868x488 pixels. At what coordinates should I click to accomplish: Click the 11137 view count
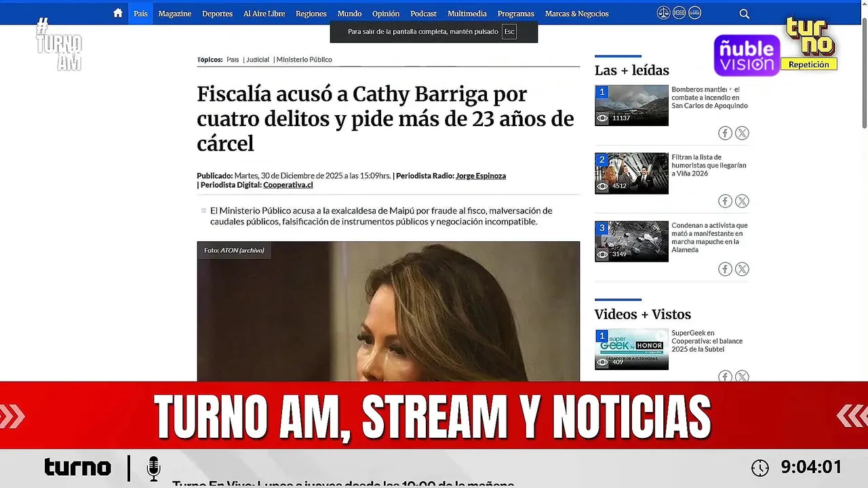click(x=621, y=118)
